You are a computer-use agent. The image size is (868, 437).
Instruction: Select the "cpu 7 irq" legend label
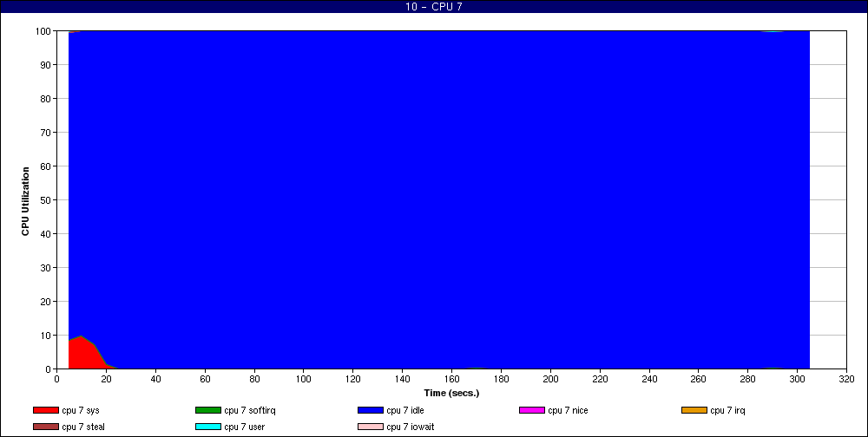click(x=727, y=410)
